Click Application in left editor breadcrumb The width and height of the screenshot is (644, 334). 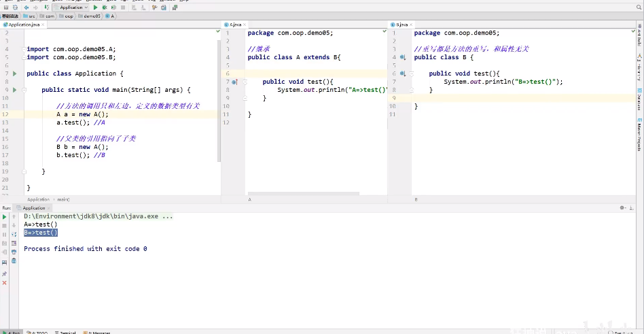point(38,199)
